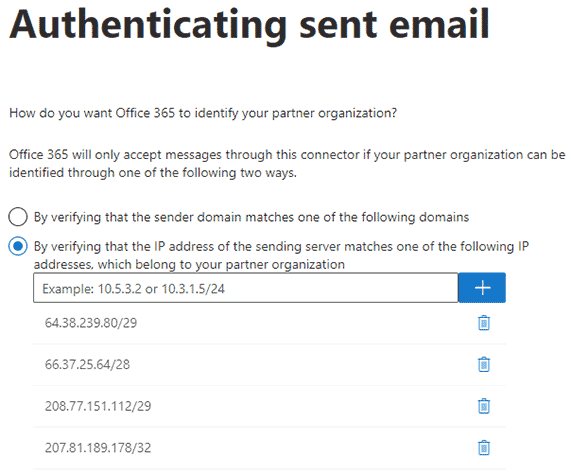Click 'addresses, which belong to your partner organization' line

189,264
